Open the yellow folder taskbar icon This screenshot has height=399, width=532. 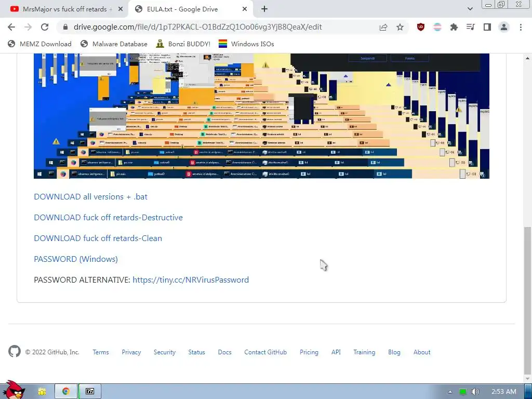pos(42,392)
